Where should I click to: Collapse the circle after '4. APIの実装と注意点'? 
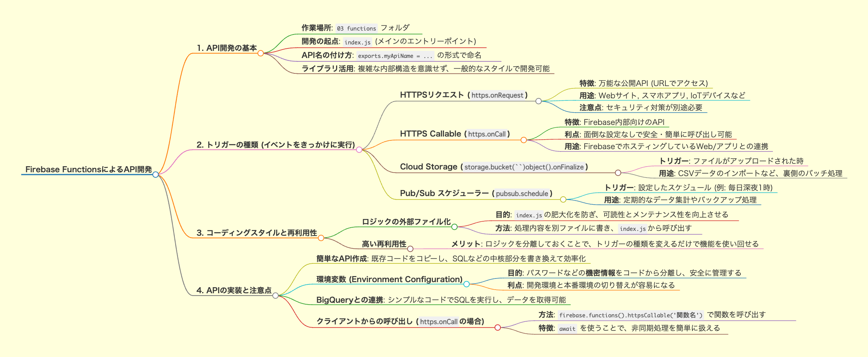[x=275, y=296]
